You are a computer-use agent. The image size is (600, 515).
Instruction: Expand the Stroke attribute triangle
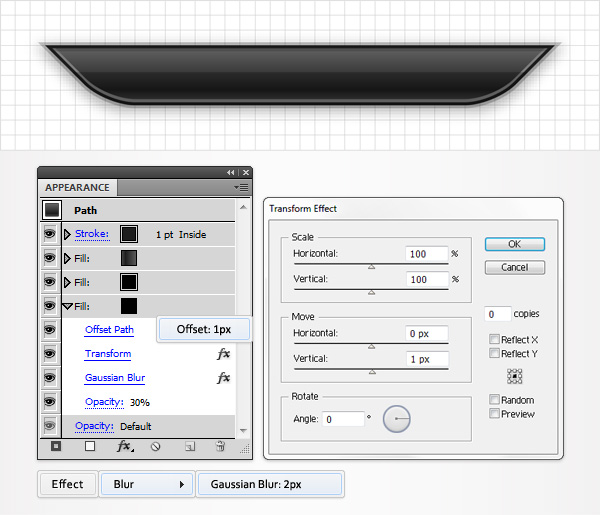[x=67, y=234]
